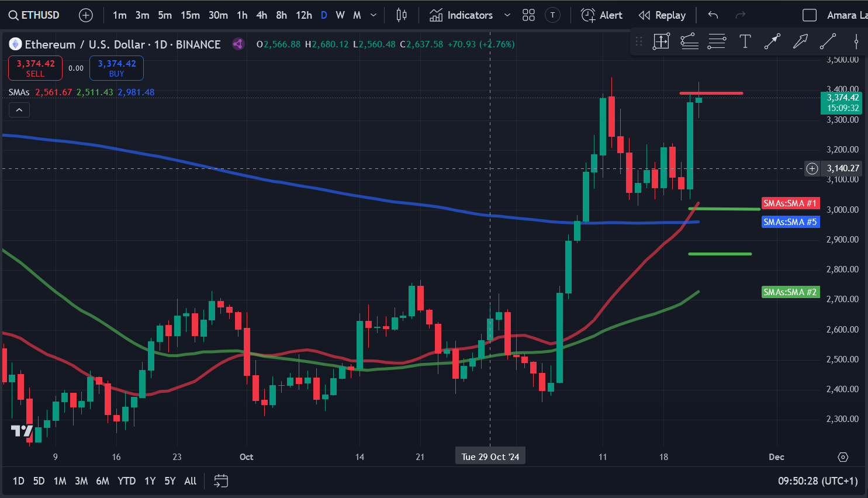Screen dimensions: 868x498
Task: Switch to 4h interval
Action: (x=261, y=15)
